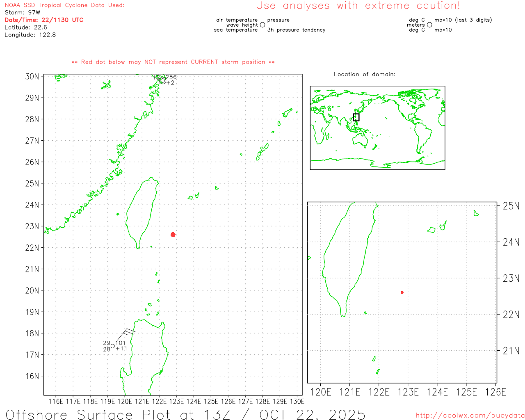Click the red dot disclaimer text above map
Image resolution: width=525 pixels, height=420 pixels.
coord(173,62)
